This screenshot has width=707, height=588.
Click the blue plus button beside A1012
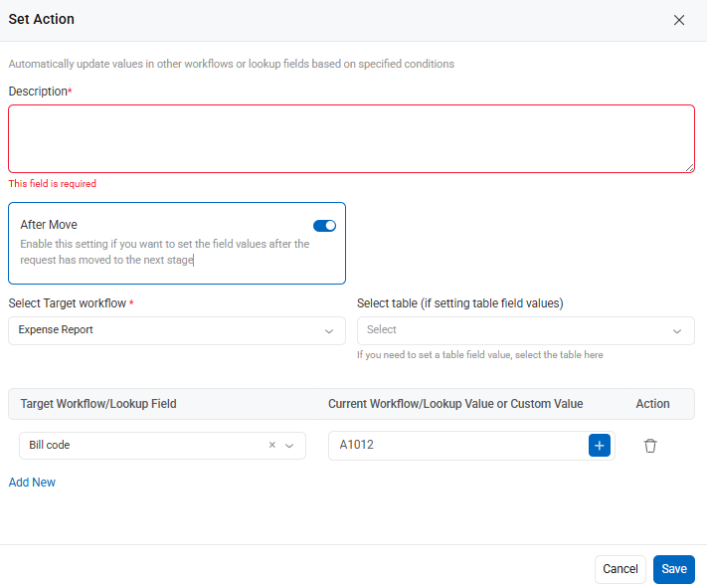600,446
